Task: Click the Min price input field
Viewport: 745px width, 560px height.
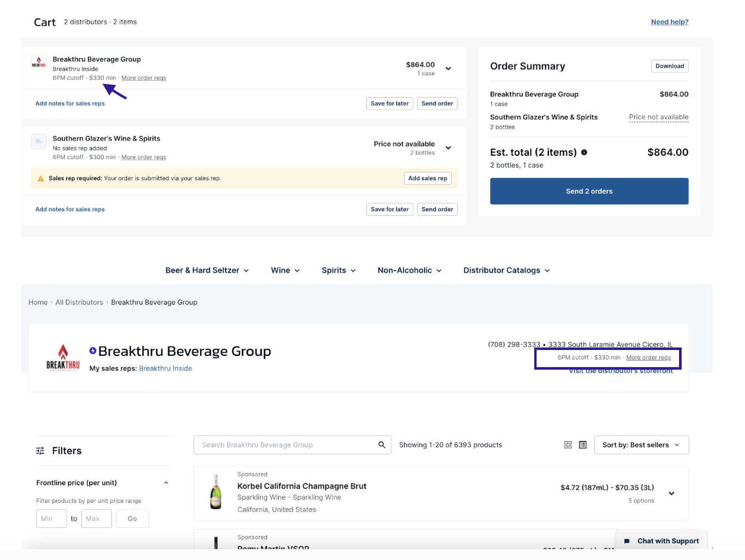Action: 52,518
